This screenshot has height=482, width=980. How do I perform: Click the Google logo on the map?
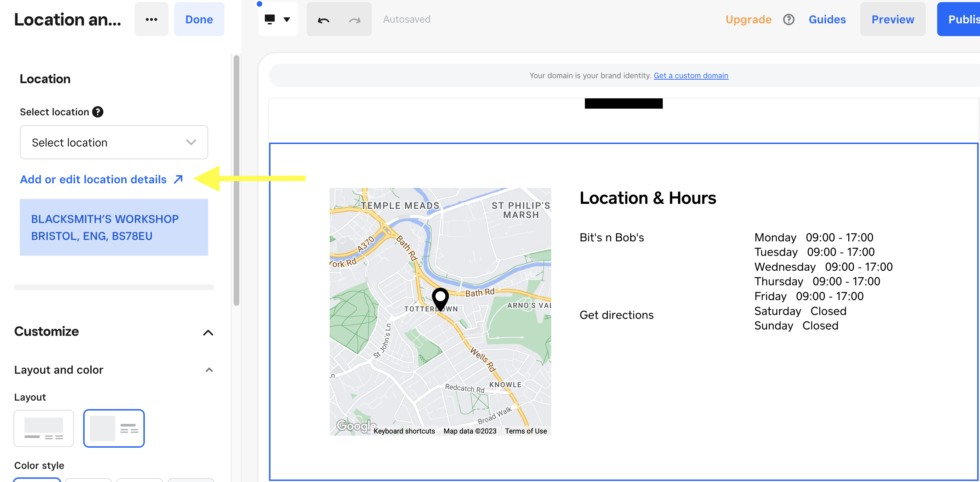tap(355, 425)
